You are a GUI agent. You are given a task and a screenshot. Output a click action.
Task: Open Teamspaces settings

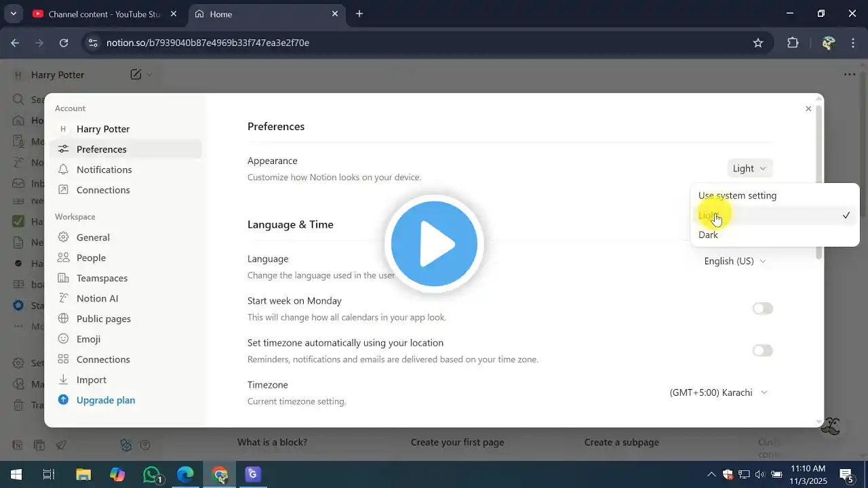coord(125,278)
